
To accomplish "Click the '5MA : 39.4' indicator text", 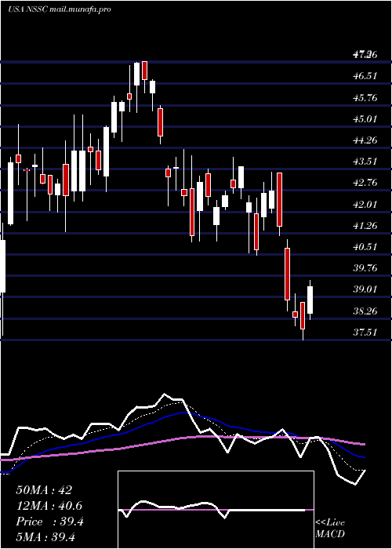I will [x=45, y=537].
